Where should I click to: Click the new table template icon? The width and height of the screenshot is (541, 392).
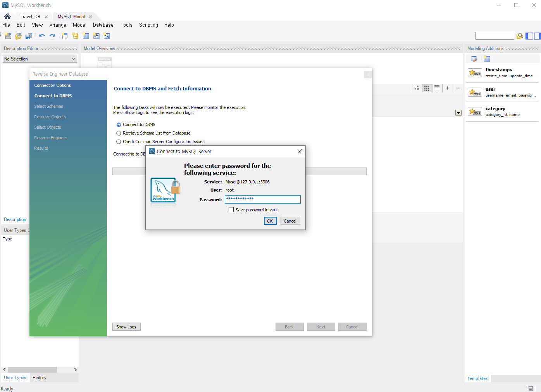(x=487, y=59)
